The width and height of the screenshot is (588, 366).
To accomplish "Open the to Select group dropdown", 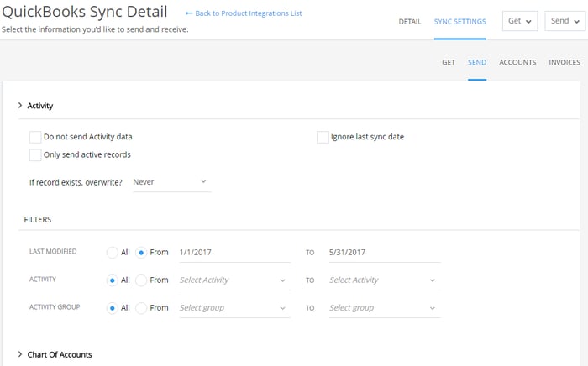I will (385, 308).
